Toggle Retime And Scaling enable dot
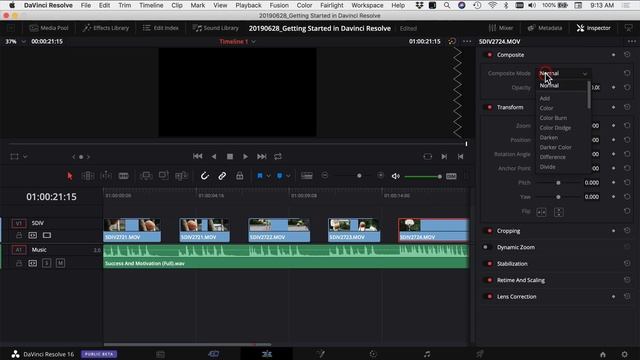Viewport: 640px width, 360px height. coord(489,280)
